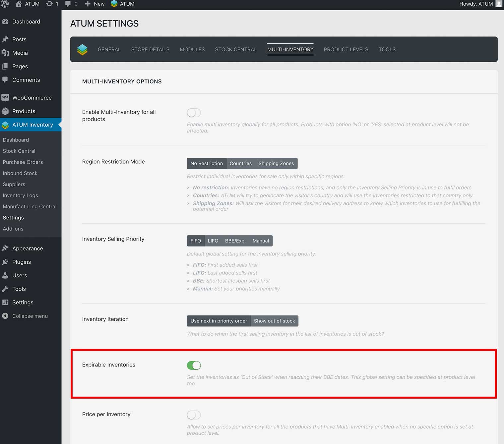Select Shipping Zones restriction mode
The height and width of the screenshot is (444, 504).
pos(276,164)
